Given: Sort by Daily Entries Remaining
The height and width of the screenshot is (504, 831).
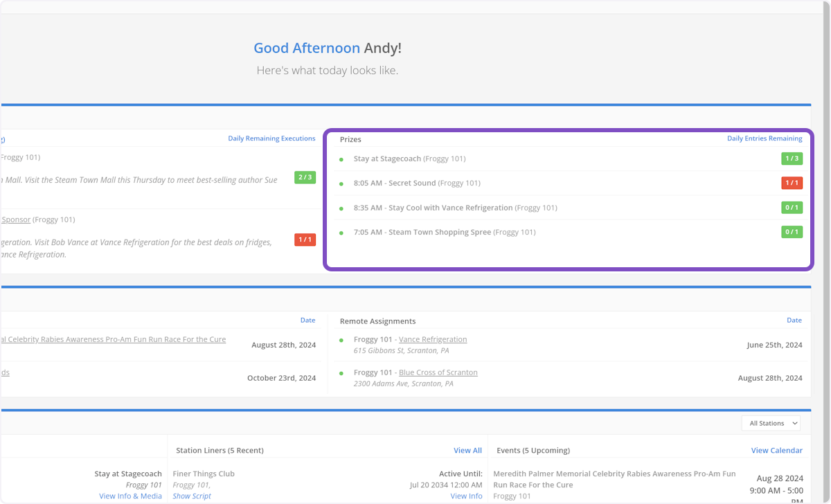Looking at the screenshot, I should (x=764, y=138).
